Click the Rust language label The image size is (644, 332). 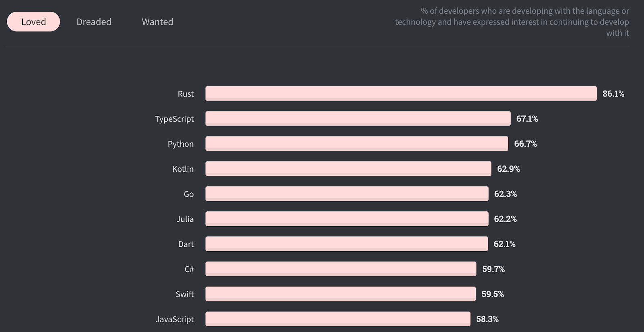[x=186, y=94]
